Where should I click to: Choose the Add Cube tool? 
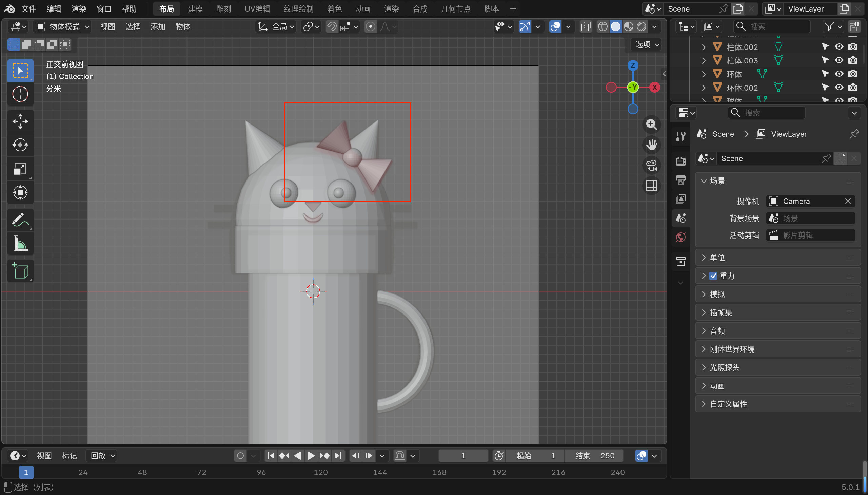[20, 271]
